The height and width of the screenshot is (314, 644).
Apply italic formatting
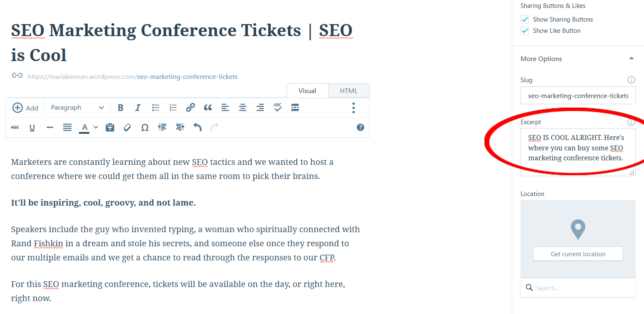tap(138, 108)
